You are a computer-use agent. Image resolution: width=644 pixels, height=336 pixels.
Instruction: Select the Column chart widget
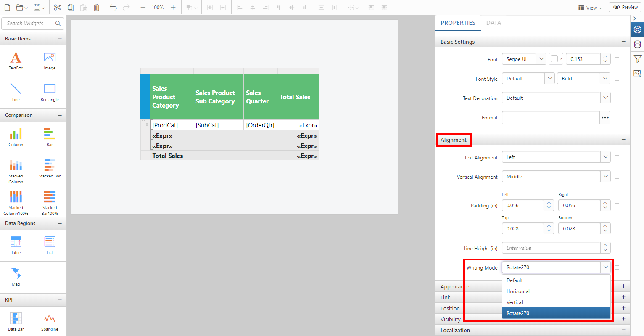pyautogui.click(x=16, y=138)
